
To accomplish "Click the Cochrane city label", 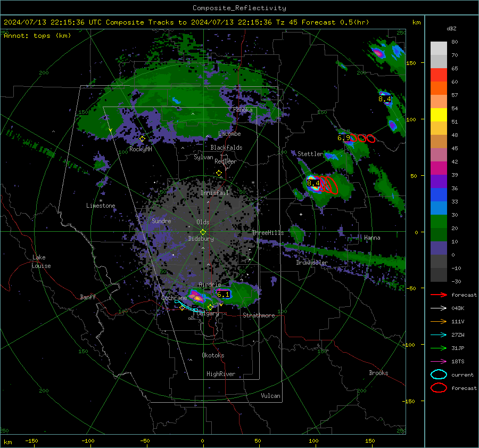I will (174, 298).
